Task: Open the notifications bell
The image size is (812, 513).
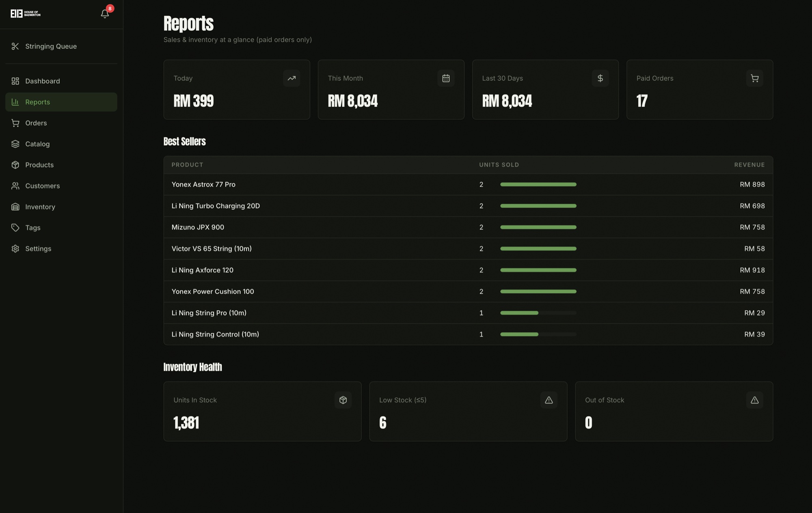Action: click(105, 14)
